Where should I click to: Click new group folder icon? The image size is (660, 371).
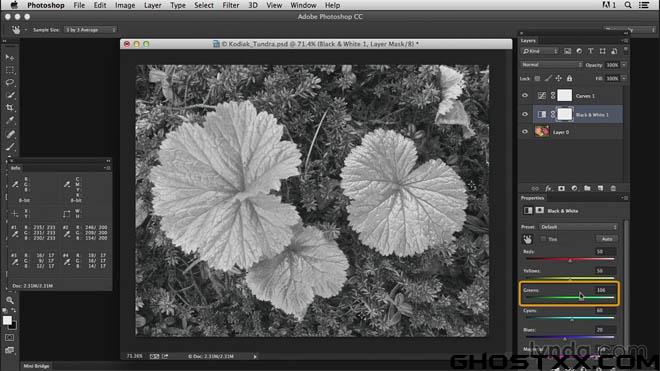[587, 188]
